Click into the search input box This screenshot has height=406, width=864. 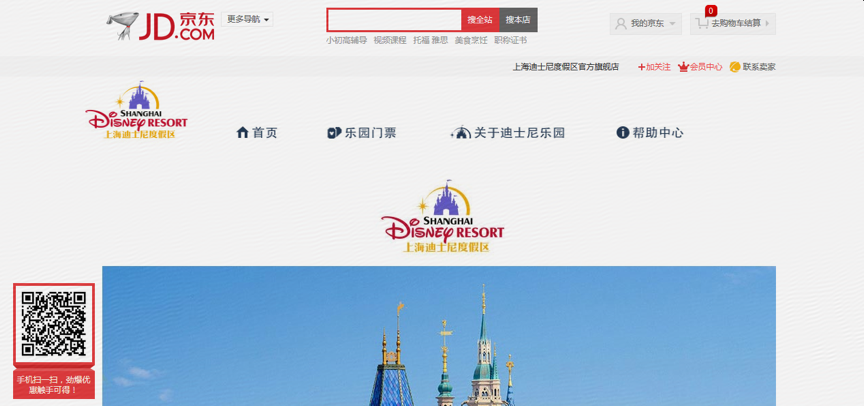pyautogui.click(x=394, y=19)
